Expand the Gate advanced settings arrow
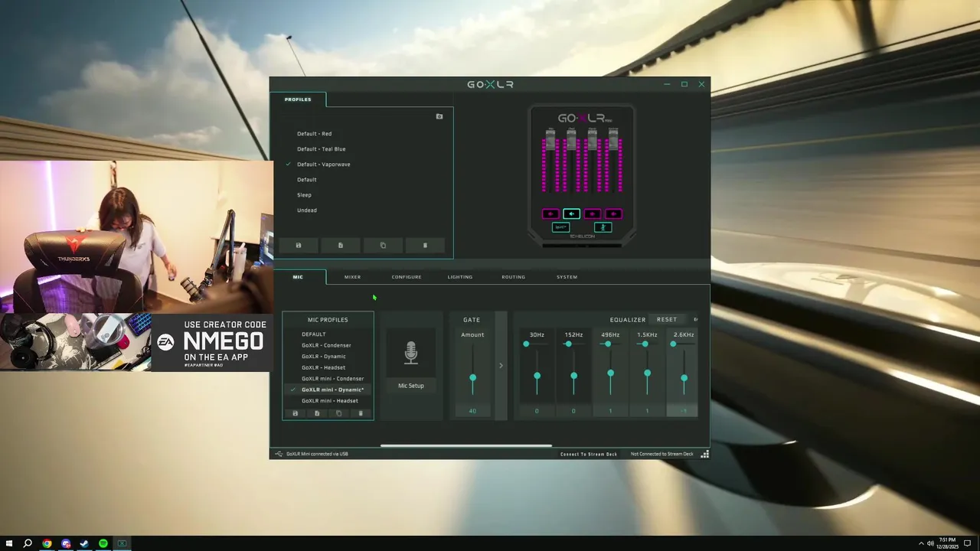 pos(501,366)
